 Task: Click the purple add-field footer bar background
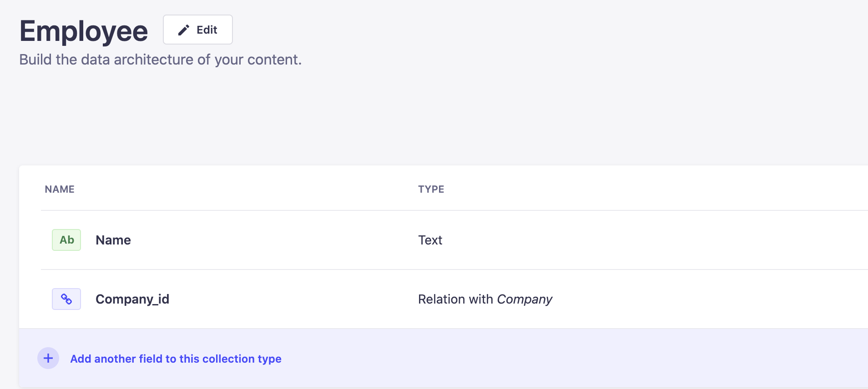546,359
